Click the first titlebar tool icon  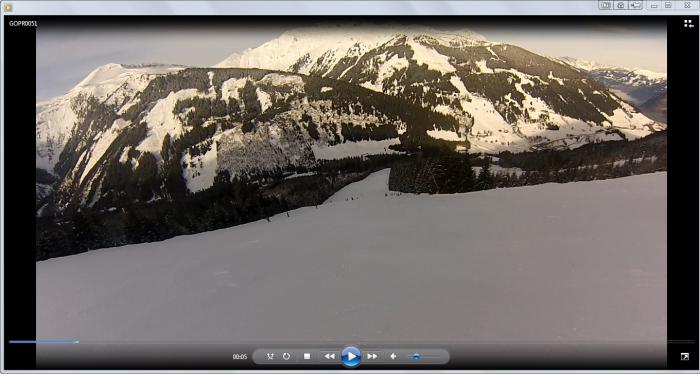tap(605, 5)
